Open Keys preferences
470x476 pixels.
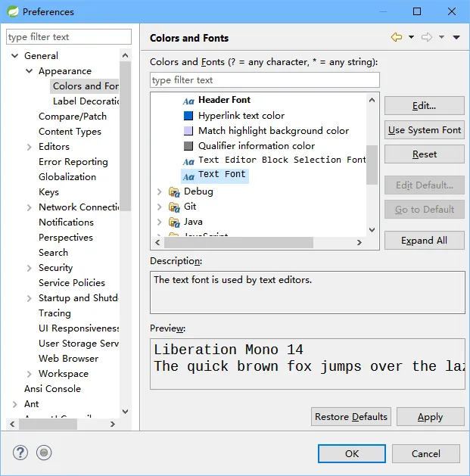[48, 192]
